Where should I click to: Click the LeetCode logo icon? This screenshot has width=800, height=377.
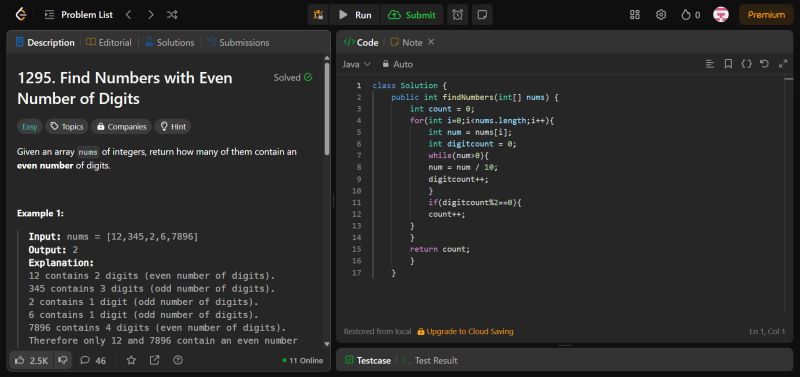click(21, 14)
